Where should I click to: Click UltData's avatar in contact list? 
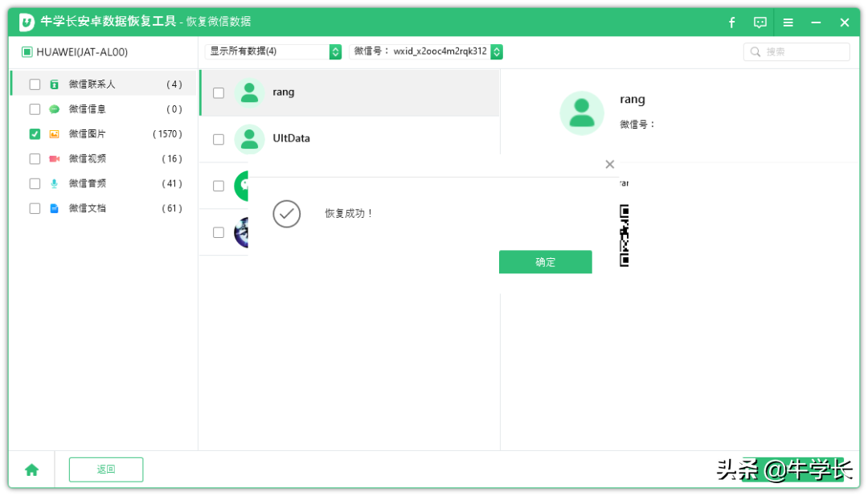(x=250, y=139)
